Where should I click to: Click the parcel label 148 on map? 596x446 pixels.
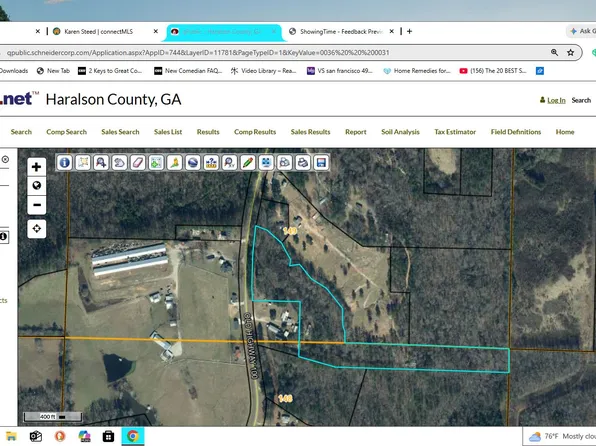[285, 398]
